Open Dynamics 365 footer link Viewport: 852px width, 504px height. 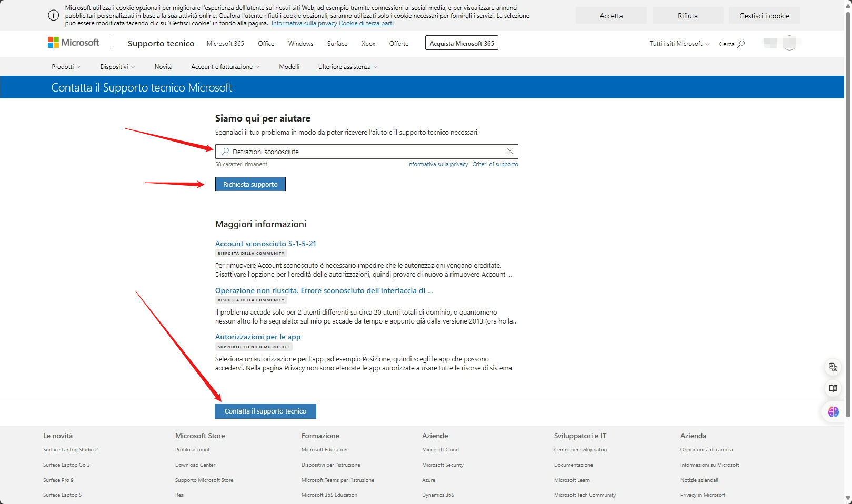pos(438,495)
